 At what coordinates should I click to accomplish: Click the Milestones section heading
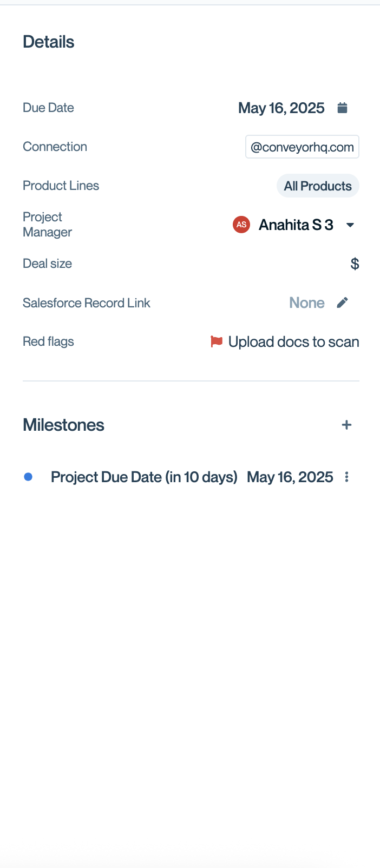[63, 425]
